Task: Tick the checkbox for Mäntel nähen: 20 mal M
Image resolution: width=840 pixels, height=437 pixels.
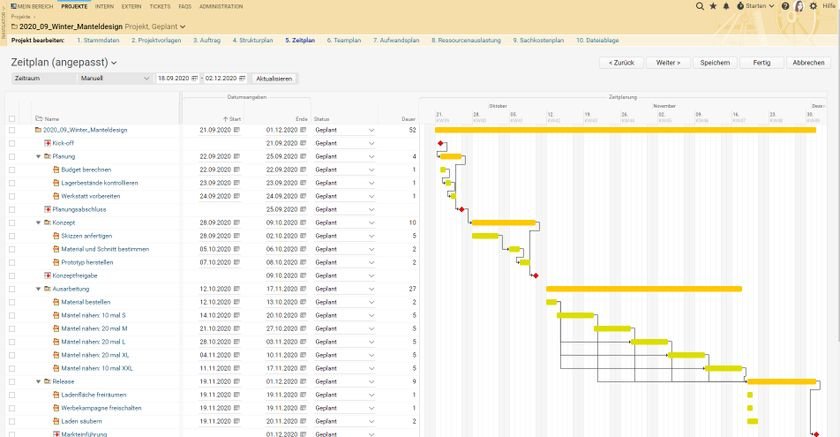Action: pos(12,329)
